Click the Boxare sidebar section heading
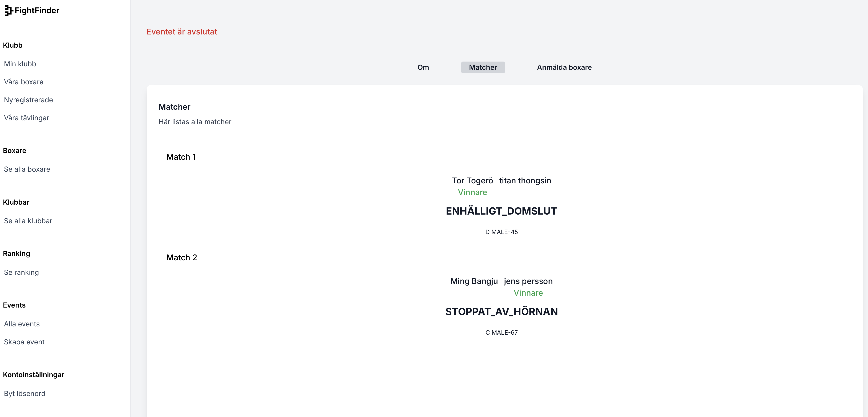 tap(15, 151)
